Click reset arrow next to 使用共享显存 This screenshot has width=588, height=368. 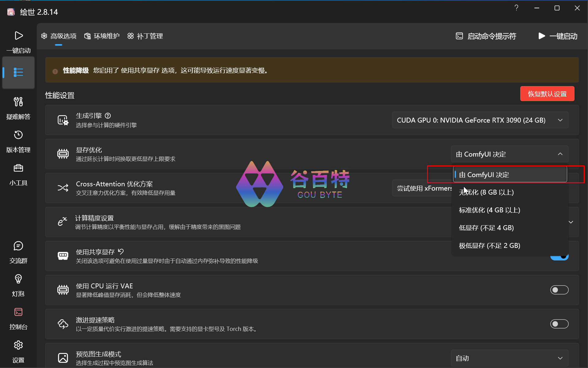tap(121, 252)
